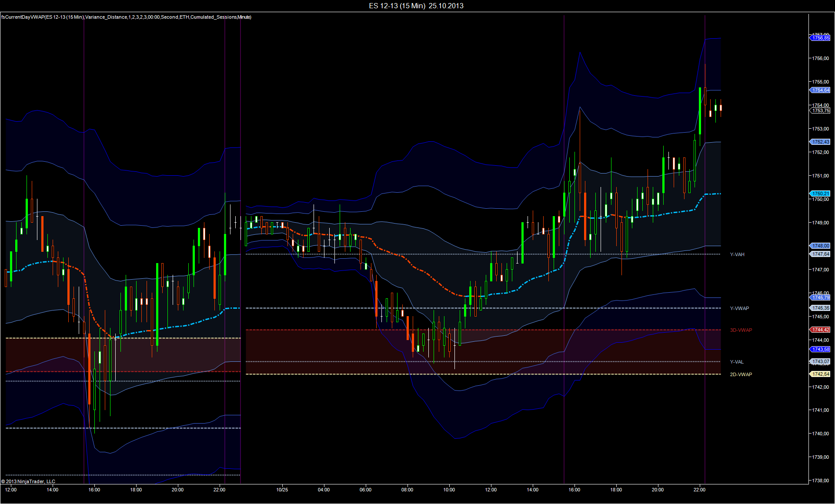Viewport: 835px width, 504px height.
Task: Click the red 1744,42 price marker
Action: [820, 330]
